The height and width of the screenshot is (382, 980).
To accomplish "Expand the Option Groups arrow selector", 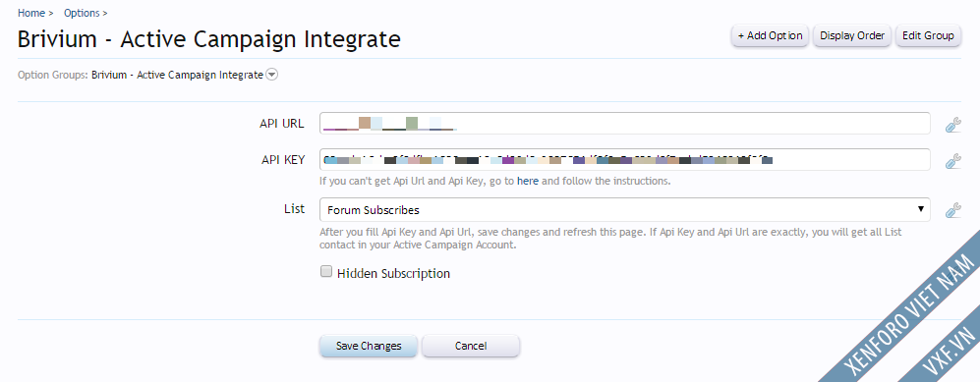I will [x=272, y=75].
